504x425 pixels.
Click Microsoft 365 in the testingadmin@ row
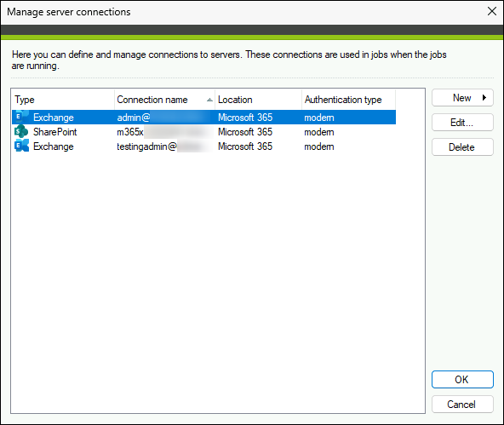point(245,146)
